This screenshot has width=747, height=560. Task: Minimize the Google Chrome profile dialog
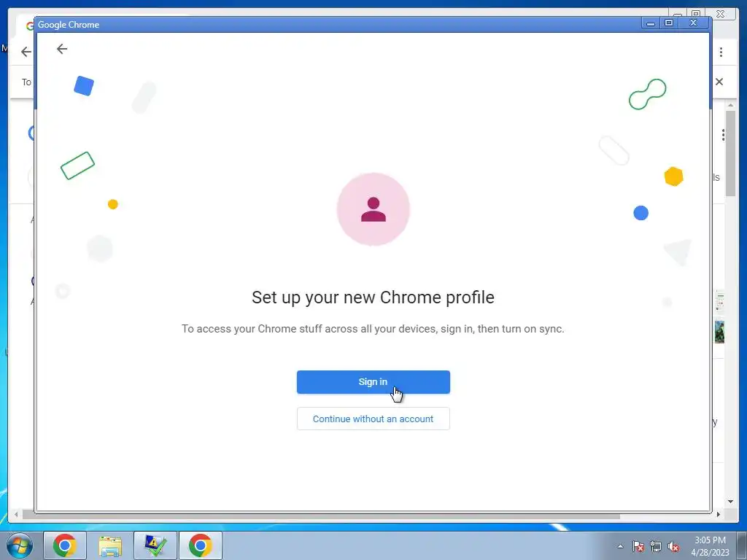650,23
